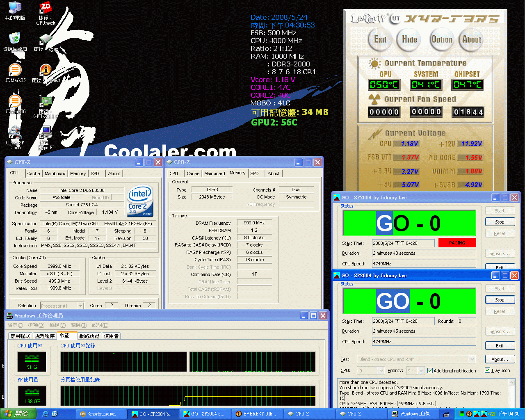
Task: Click the Core Voltage value 1.184 V
Action: [x=110, y=212]
